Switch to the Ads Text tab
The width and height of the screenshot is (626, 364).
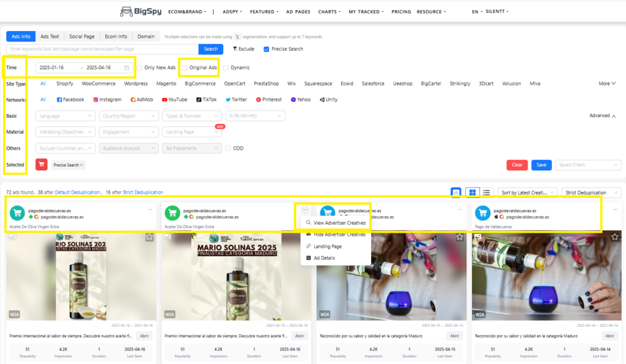point(50,36)
